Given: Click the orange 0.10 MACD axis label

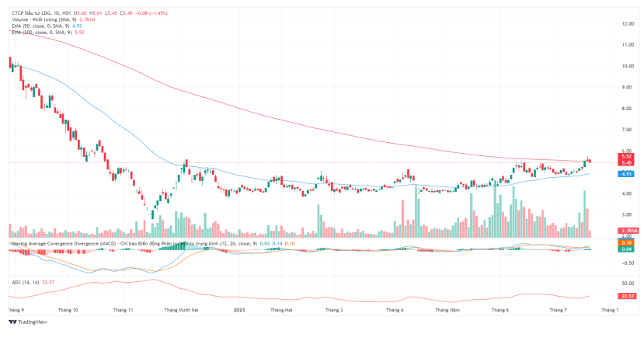Looking at the screenshot, I should coord(626,242).
